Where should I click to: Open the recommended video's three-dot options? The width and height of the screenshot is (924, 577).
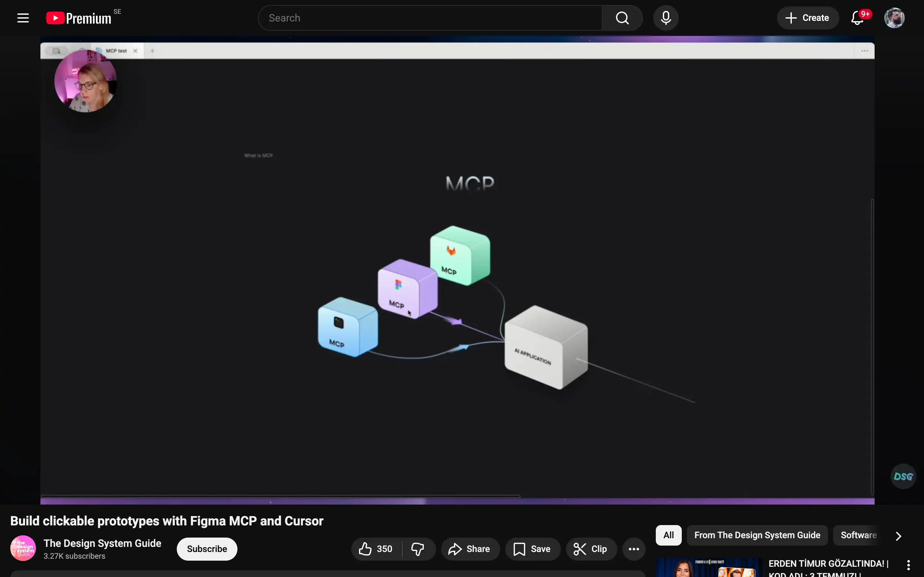(x=908, y=565)
